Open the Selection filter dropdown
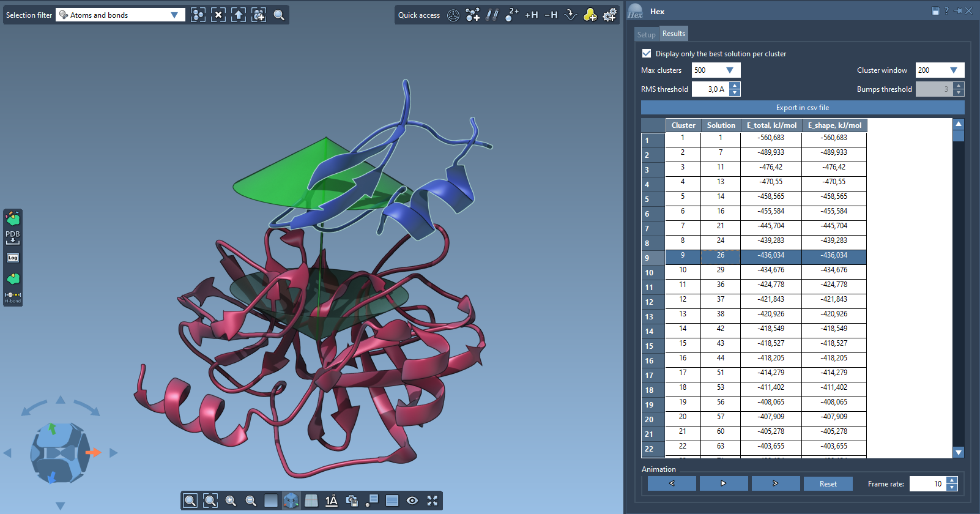Image resolution: width=980 pixels, height=514 pixels. (121, 15)
